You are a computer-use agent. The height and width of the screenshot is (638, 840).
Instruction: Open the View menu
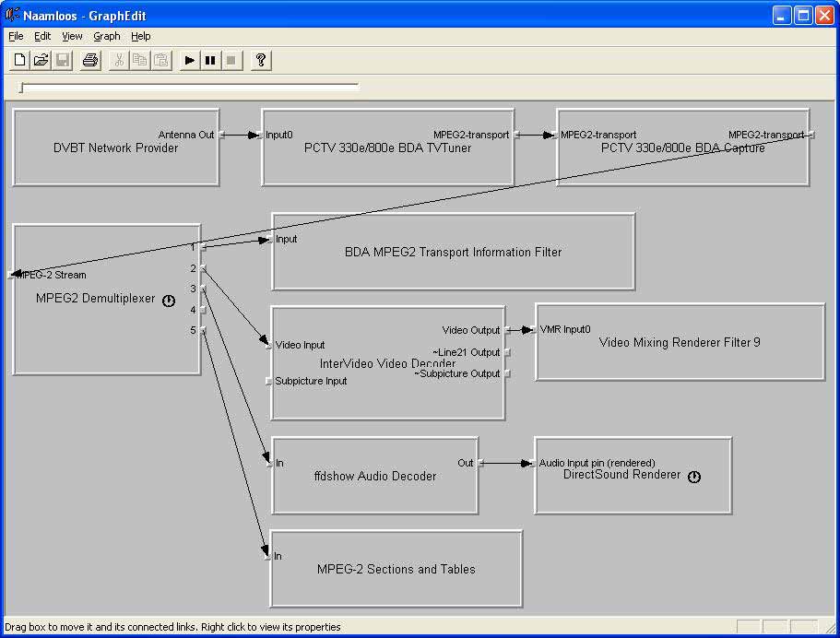(x=72, y=37)
